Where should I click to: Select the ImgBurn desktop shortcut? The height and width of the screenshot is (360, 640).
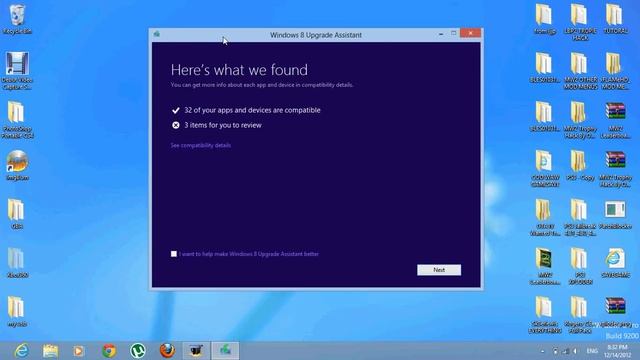17,165
